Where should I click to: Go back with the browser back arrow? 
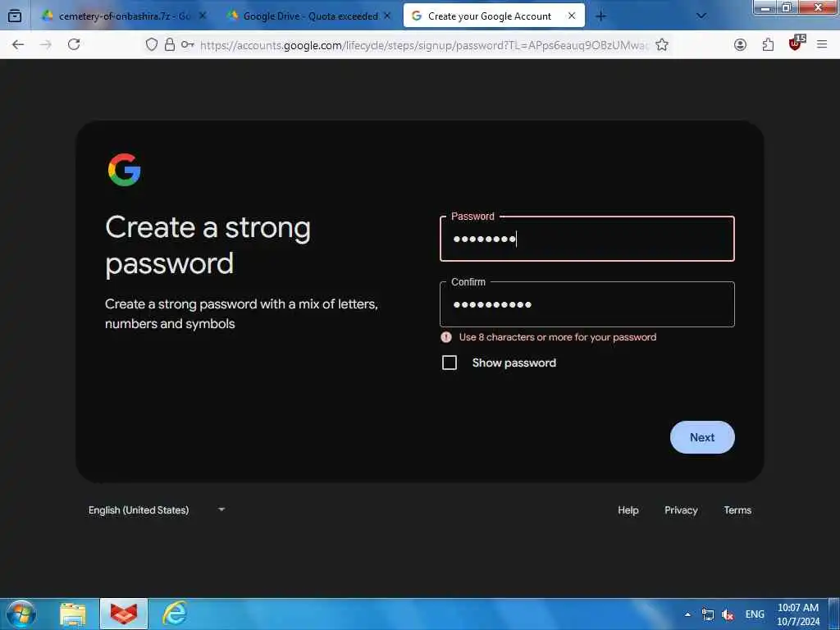(x=18, y=44)
